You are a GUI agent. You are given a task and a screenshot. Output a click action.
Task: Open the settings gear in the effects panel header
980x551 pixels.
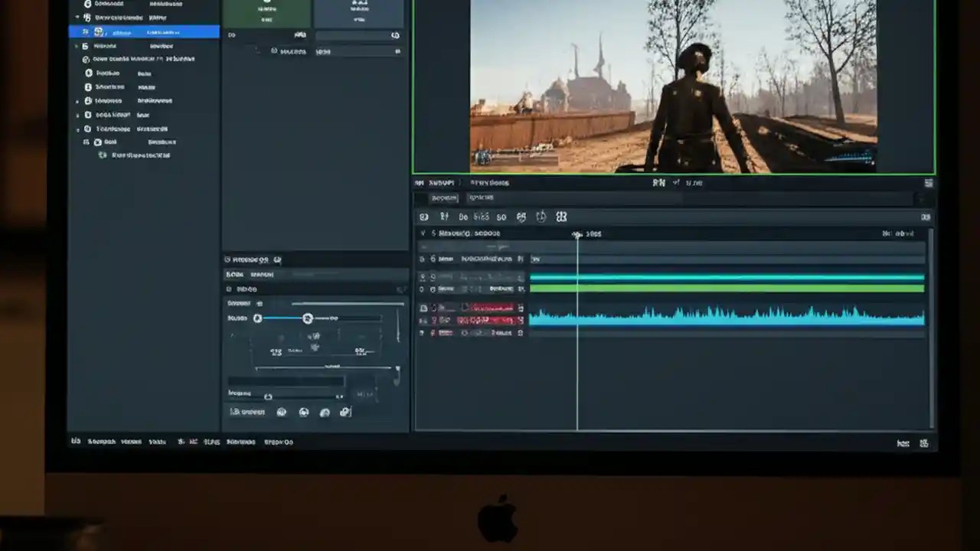277,259
